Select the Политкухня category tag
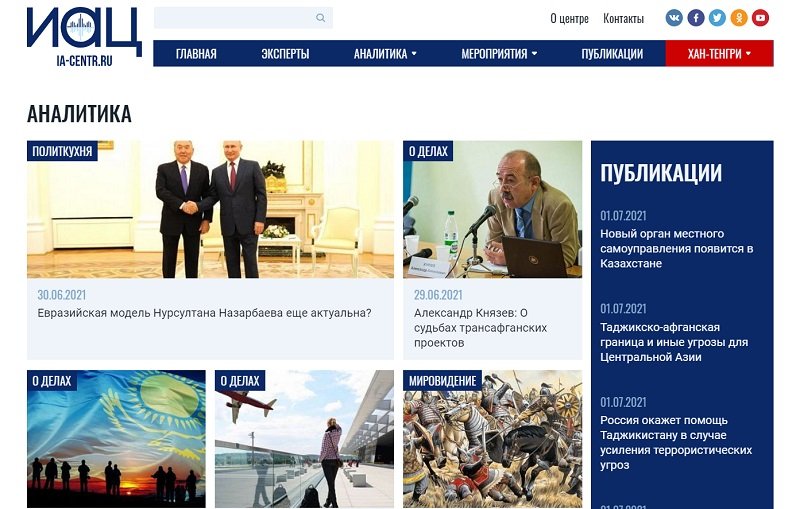The height and width of the screenshot is (509, 800). 62,151
